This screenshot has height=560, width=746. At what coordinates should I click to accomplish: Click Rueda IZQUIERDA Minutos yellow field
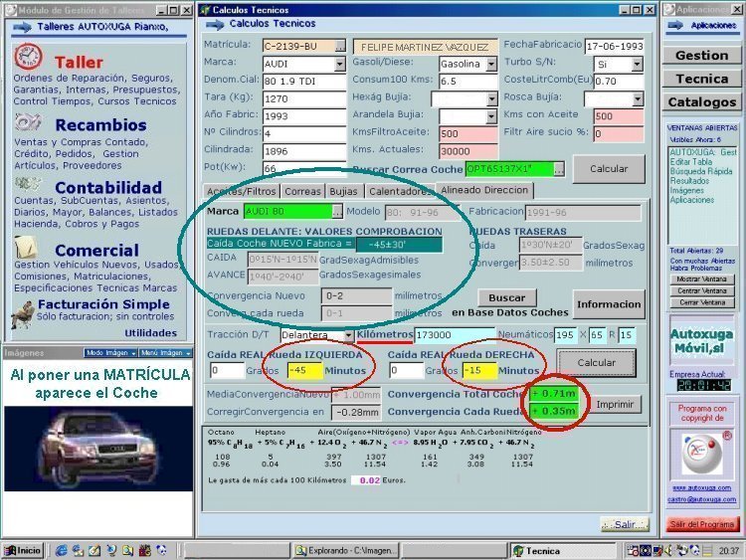click(x=304, y=371)
